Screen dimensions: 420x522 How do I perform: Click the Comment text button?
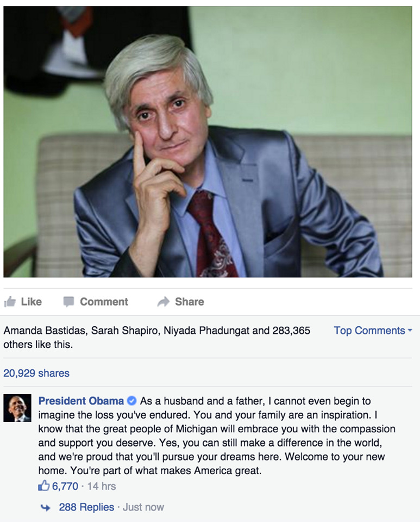[x=104, y=302]
